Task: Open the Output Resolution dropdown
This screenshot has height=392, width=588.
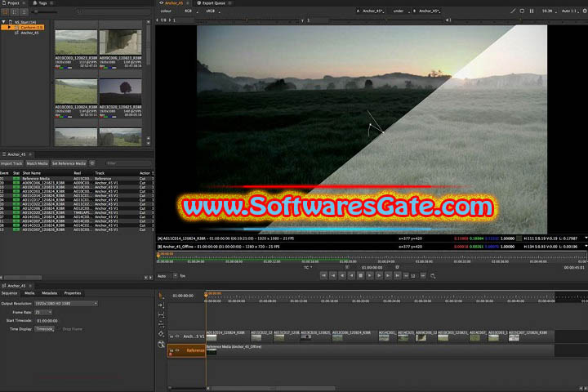Action: click(66, 304)
